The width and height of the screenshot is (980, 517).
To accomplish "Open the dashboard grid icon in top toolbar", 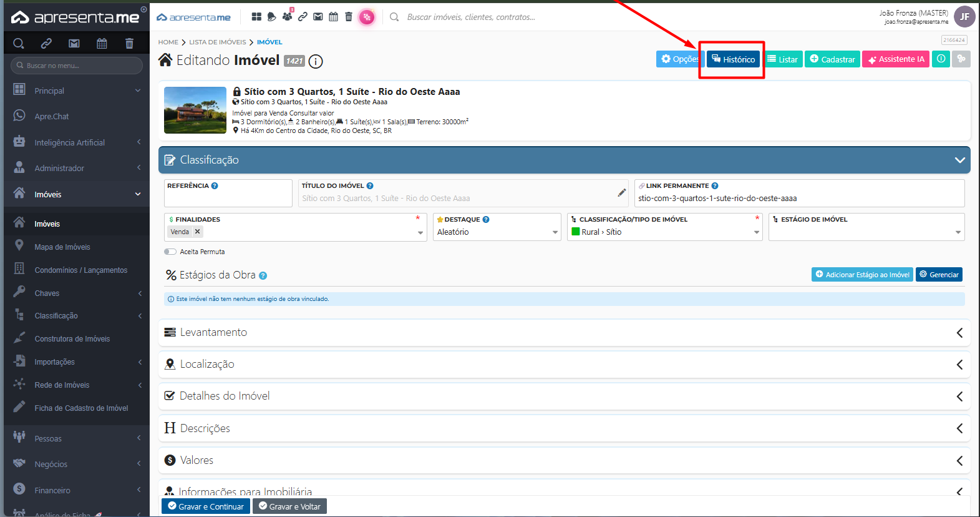I will coord(256,17).
